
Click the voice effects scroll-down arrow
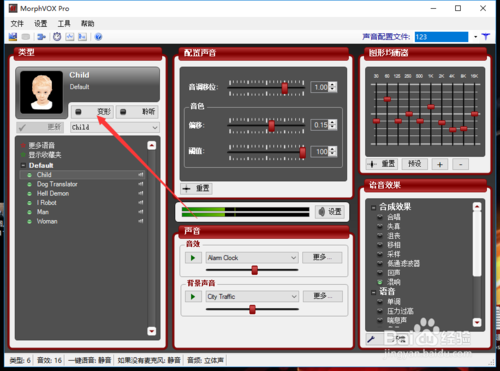coord(477,322)
